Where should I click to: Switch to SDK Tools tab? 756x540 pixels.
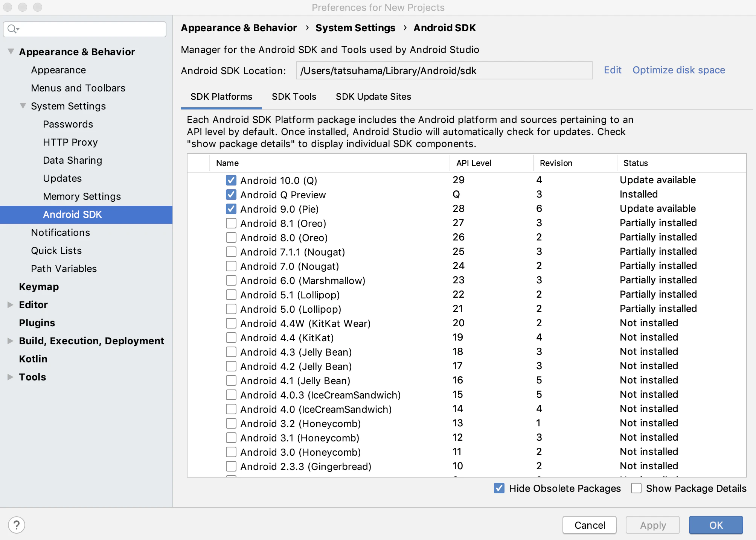(x=294, y=97)
